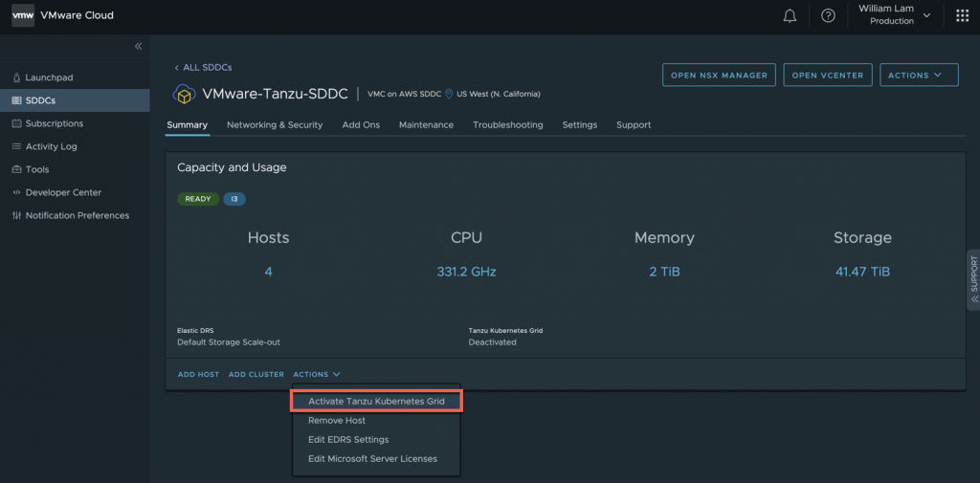
Task: Click the VMware Cloud logo
Action: point(23,15)
